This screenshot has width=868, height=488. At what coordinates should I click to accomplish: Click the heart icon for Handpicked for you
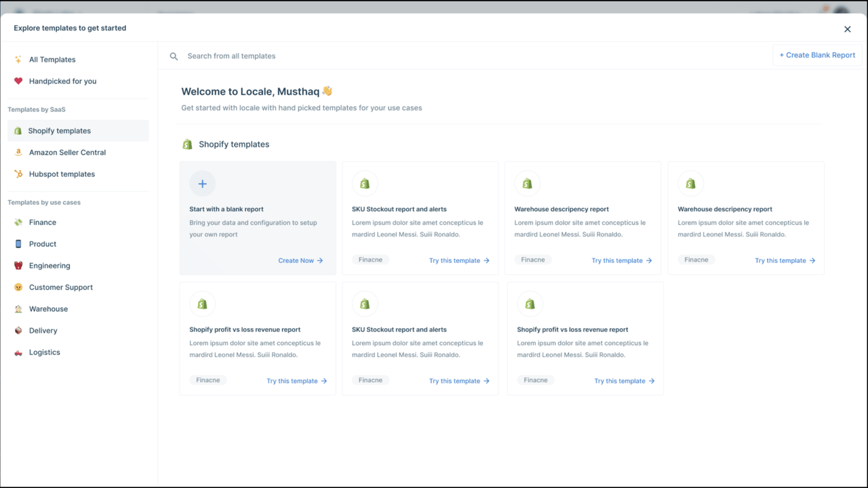18,81
